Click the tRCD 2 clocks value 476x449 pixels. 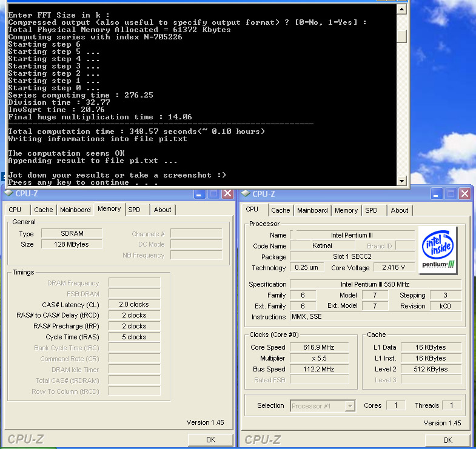[134, 315]
